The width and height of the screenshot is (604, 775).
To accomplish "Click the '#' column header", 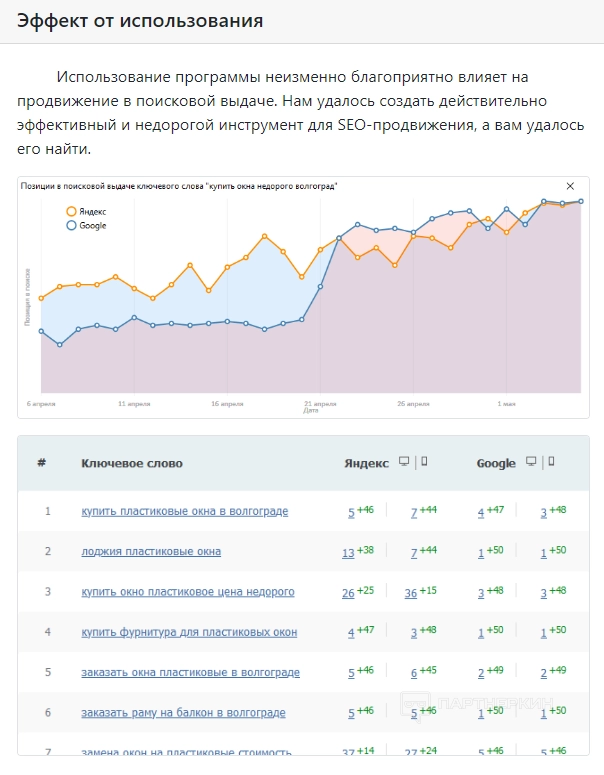I will [42, 463].
